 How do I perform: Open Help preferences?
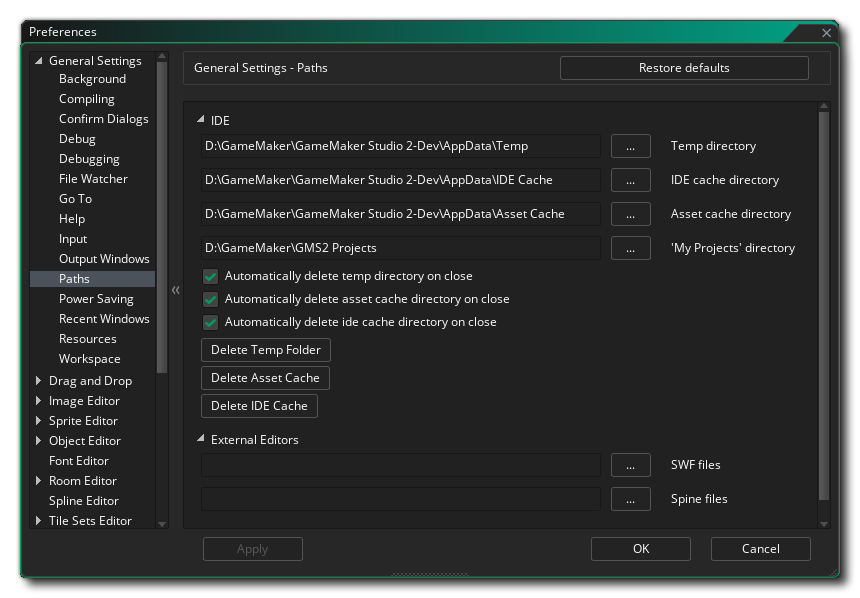click(72, 219)
